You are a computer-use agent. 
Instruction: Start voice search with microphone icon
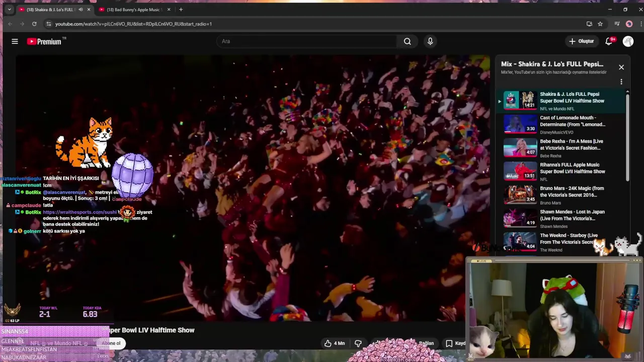pyautogui.click(x=430, y=41)
